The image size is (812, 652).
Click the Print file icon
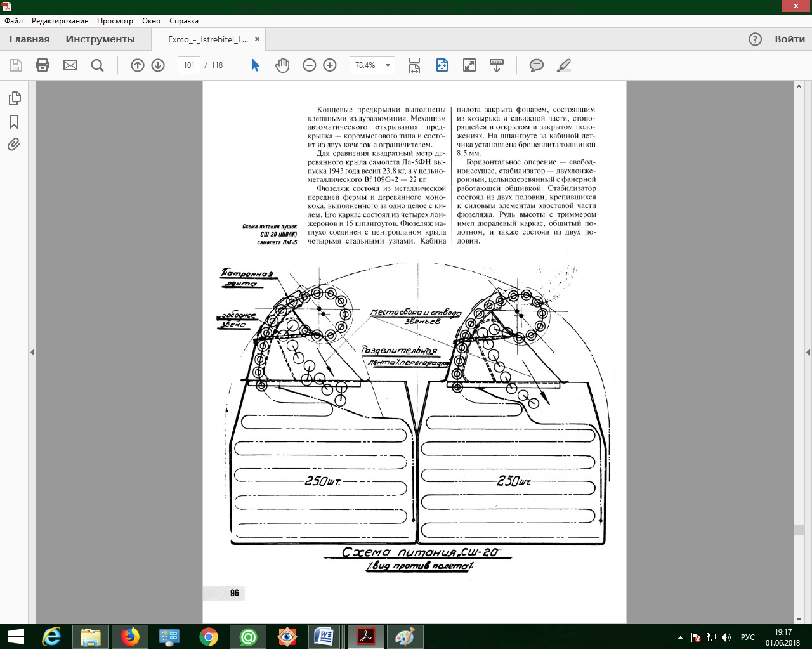[43, 65]
